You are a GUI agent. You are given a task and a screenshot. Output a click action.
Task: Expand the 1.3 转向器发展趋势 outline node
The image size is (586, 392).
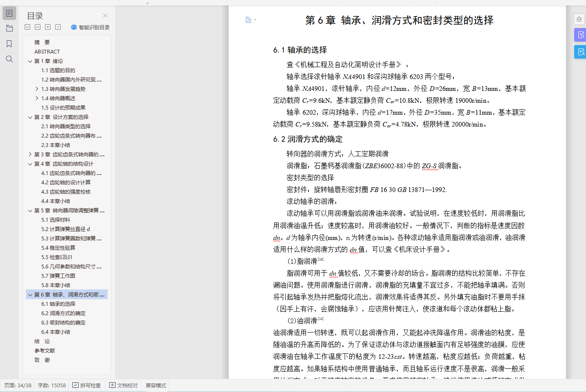pos(37,89)
